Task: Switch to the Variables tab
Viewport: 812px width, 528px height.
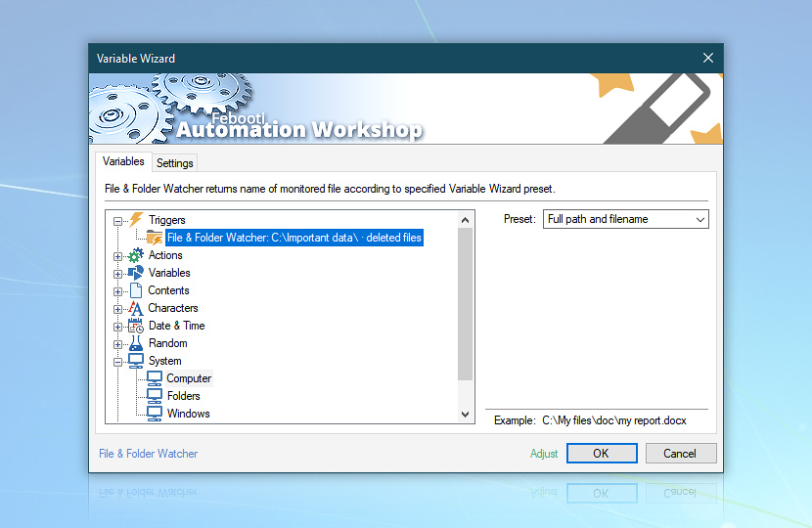Action: pos(123,161)
